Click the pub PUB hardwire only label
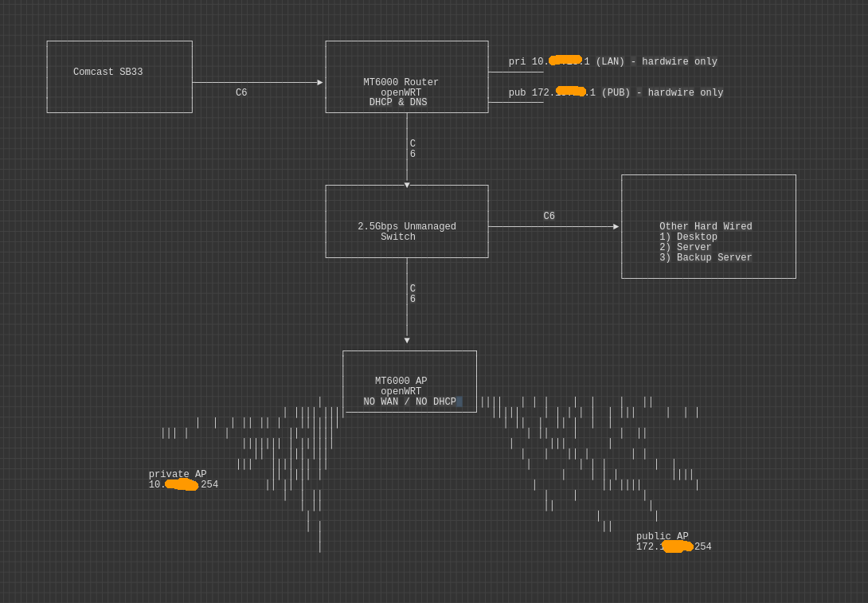 coord(616,93)
